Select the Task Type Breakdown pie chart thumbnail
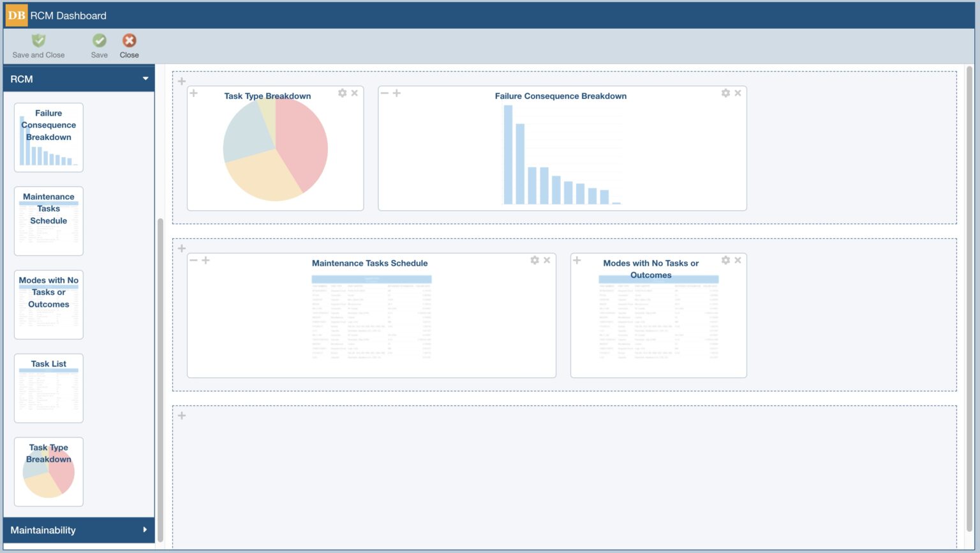Screen dimensions: 980x553 [x=48, y=472]
